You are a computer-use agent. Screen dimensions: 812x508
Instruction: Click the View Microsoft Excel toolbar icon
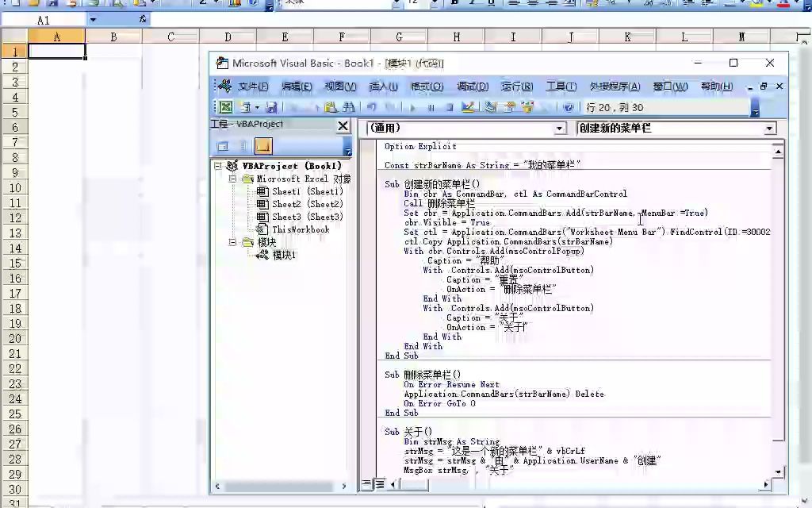click(x=226, y=107)
